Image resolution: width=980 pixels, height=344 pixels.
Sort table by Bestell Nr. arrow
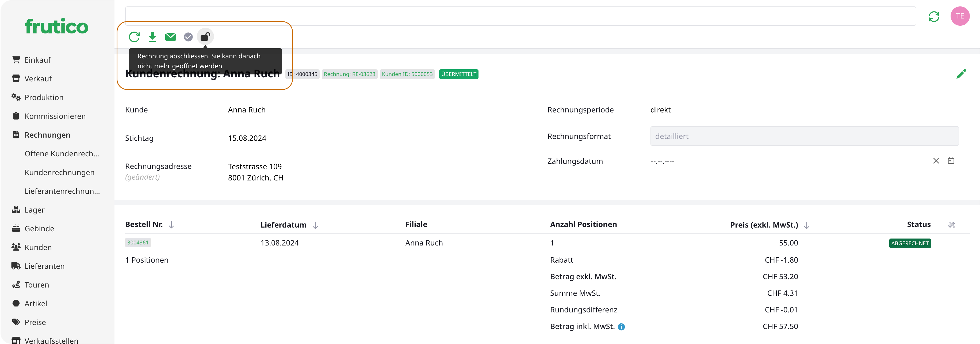coord(171,225)
